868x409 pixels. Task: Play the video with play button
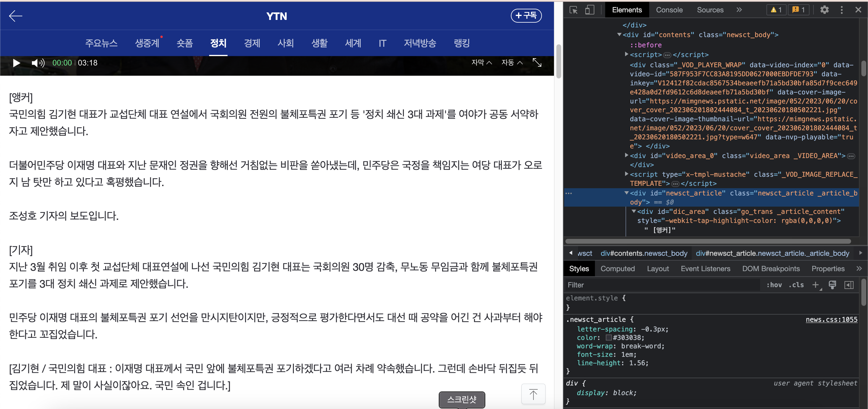point(16,63)
